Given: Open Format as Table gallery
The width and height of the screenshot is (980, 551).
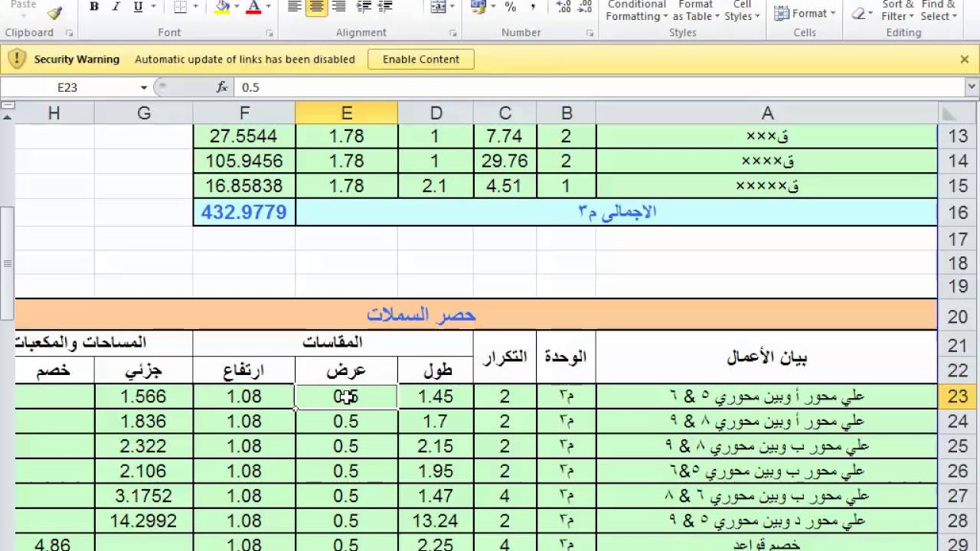Looking at the screenshot, I should coord(696,11).
